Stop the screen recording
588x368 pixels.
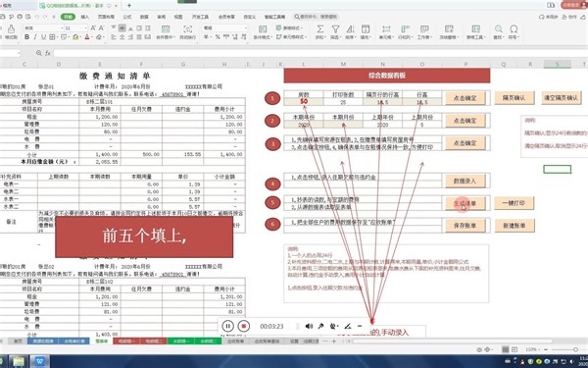243,326
